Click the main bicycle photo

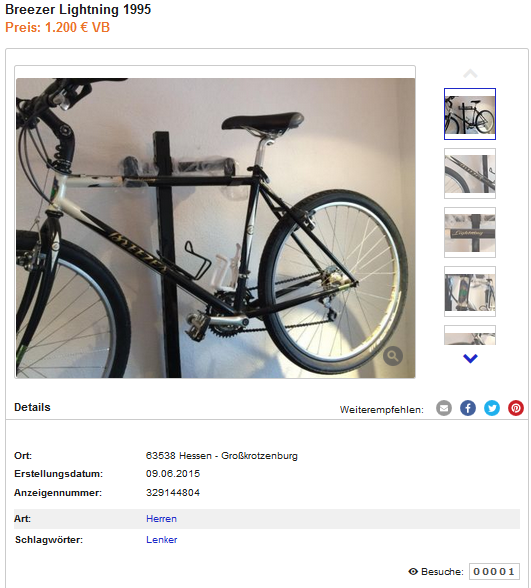(215, 228)
